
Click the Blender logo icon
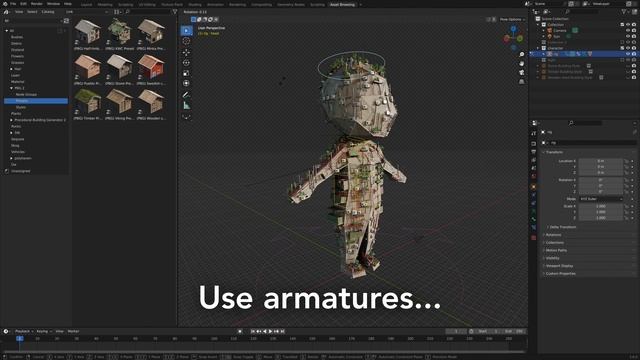pos(5,4)
